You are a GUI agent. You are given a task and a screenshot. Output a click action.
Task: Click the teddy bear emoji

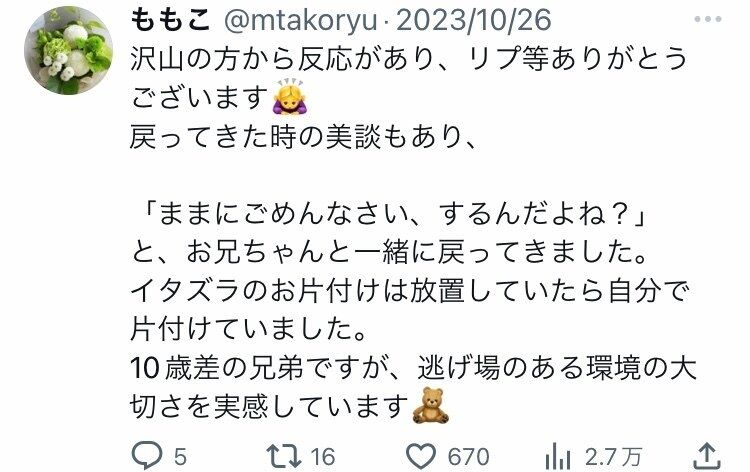pyautogui.click(x=430, y=406)
